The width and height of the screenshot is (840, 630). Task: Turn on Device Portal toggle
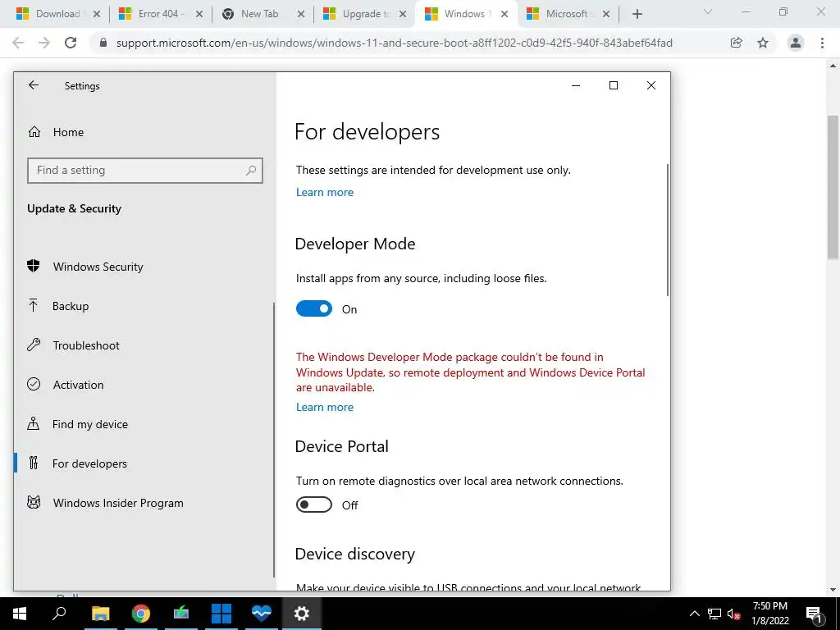[314, 504]
